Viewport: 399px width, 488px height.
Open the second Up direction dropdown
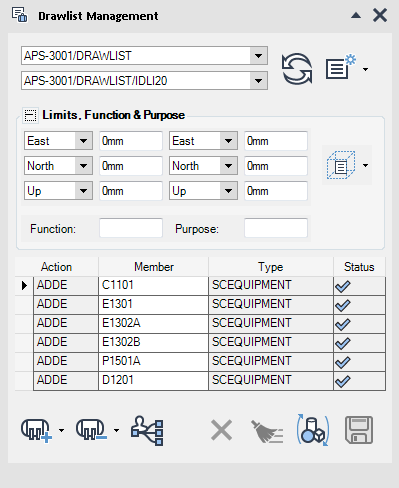(229, 191)
